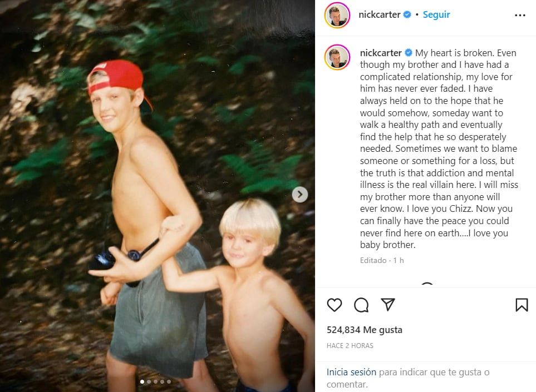
Task: Open the nickcarter profile picture in the header
Action: click(x=337, y=15)
